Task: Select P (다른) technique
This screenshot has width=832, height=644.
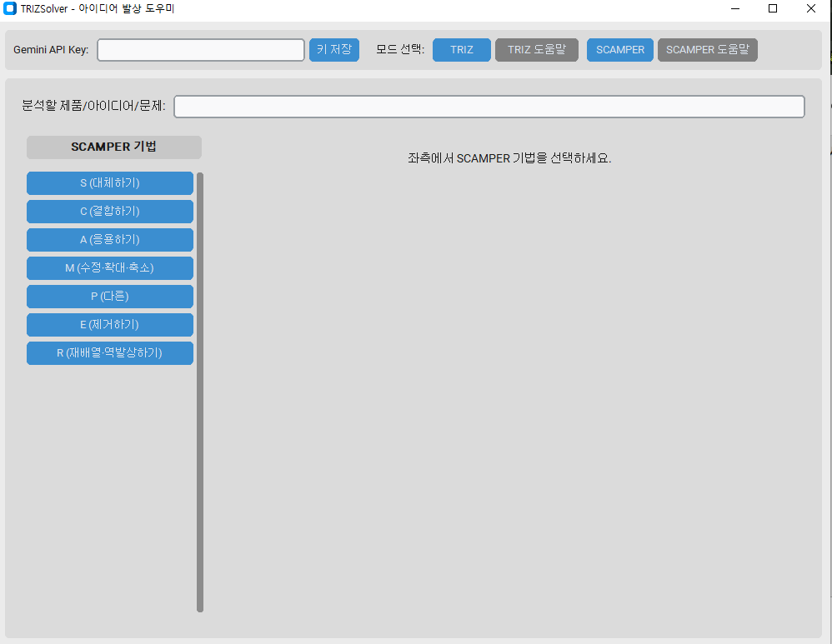Action: 110,297
